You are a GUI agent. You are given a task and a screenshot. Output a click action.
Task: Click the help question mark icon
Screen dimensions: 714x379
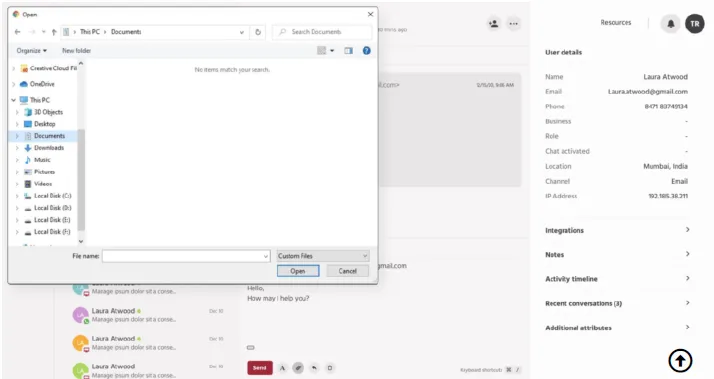click(367, 51)
